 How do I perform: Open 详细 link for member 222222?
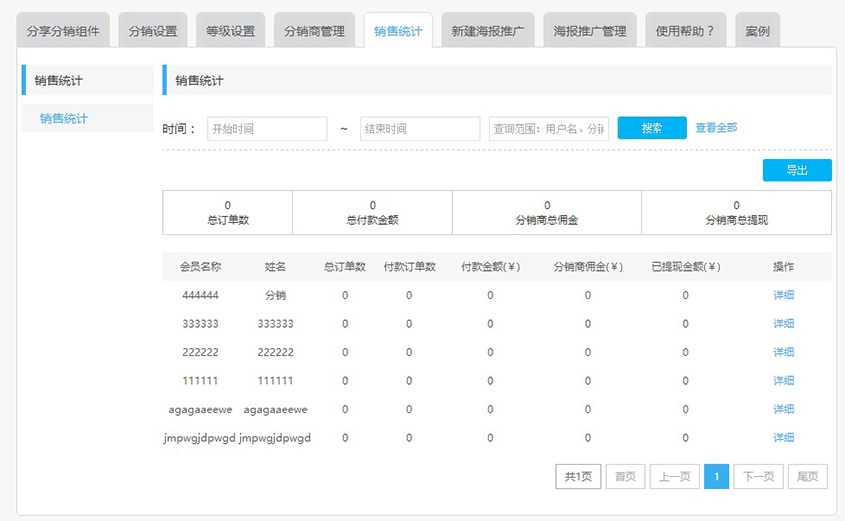(x=783, y=352)
